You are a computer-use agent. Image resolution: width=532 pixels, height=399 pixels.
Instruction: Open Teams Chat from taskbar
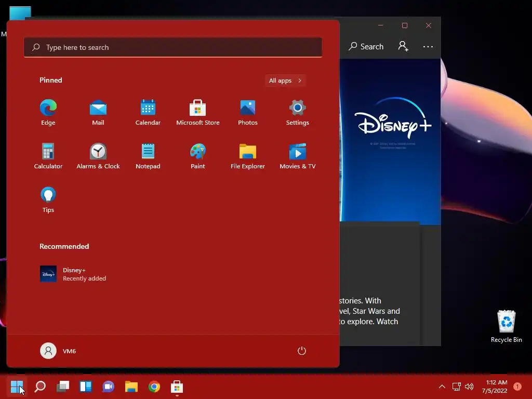(108, 387)
